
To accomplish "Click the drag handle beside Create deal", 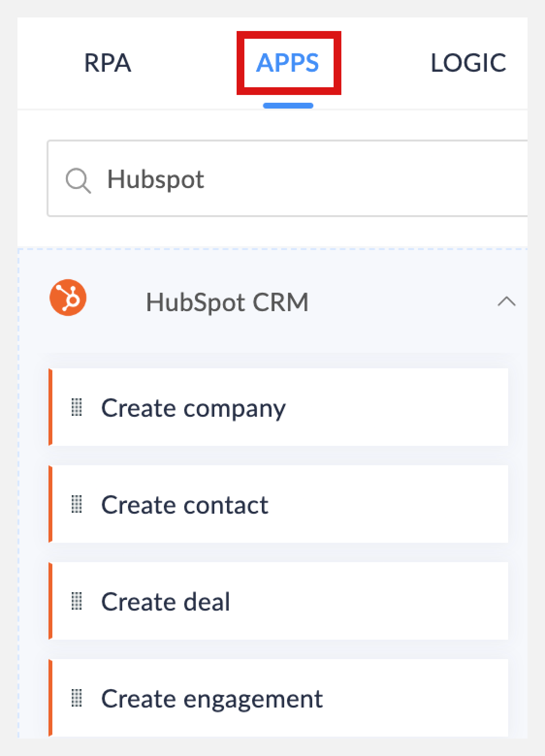I will point(78,601).
